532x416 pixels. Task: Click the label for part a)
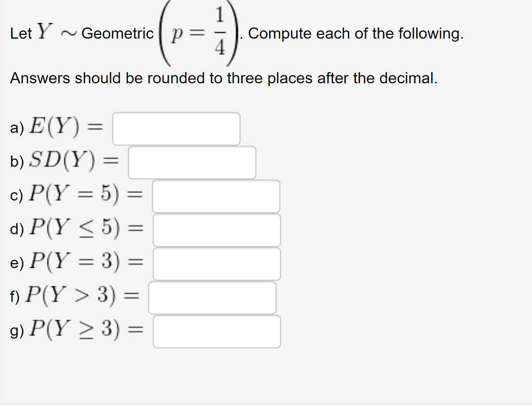16,128
